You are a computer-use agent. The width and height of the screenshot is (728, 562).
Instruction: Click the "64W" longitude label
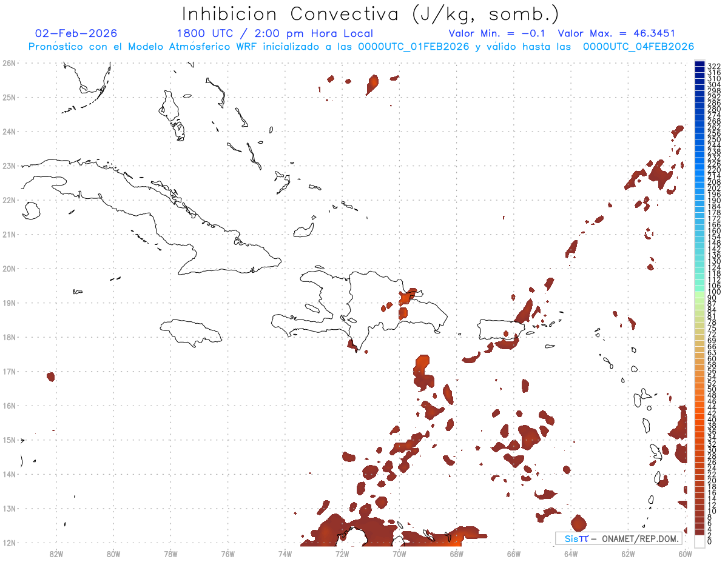coord(571,553)
